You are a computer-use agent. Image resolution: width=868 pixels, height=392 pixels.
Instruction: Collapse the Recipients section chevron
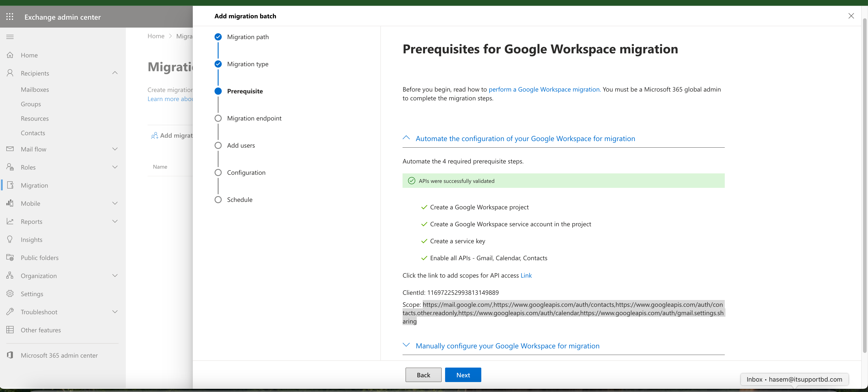click(x=115, y=73)
